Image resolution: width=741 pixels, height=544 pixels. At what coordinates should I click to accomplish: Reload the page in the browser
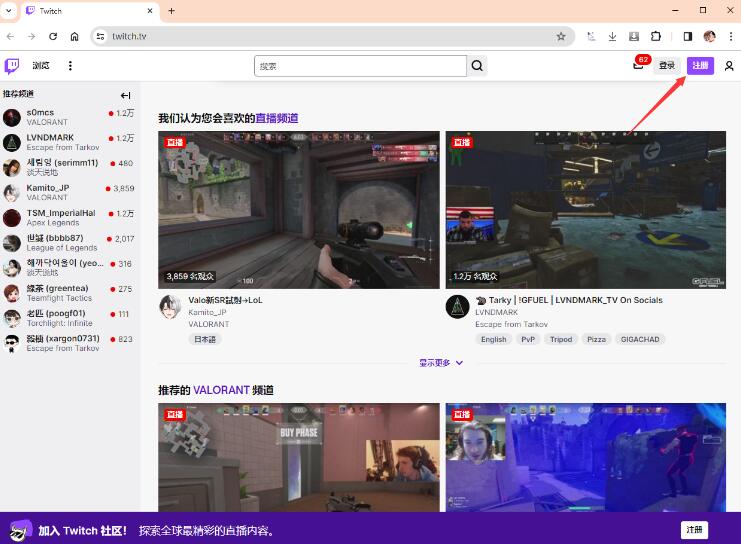53,36
